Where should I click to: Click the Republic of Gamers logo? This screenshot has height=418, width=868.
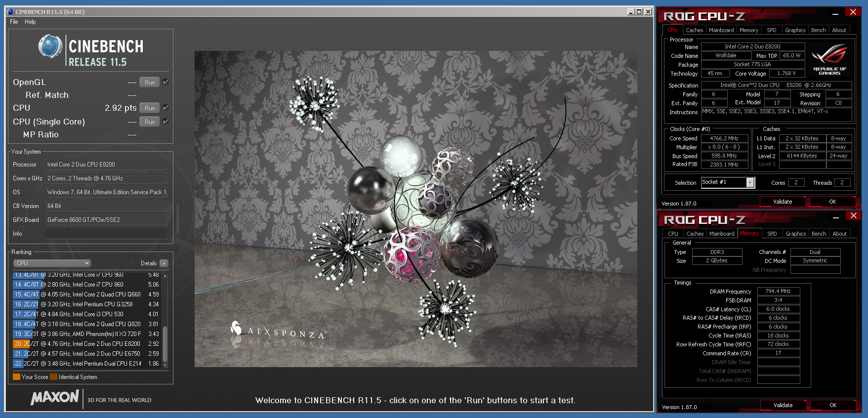point(829,60)
